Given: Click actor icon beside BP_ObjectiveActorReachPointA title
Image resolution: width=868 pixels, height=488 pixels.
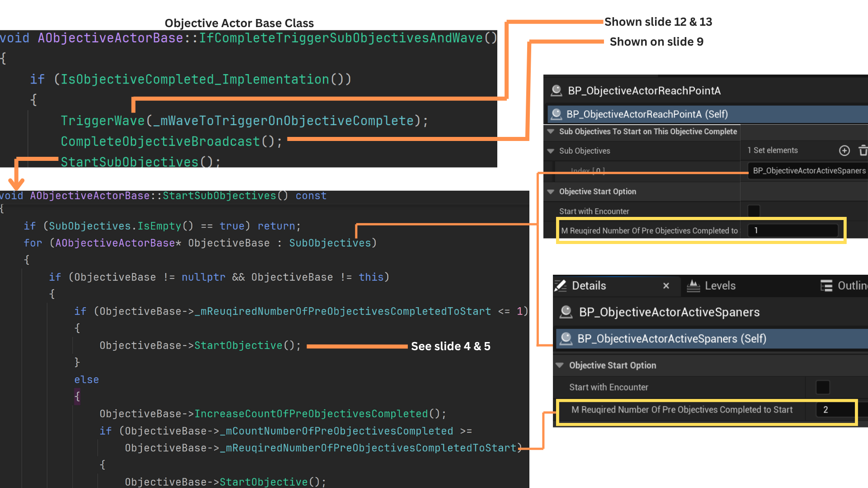Looking at the screenshot, I should pos(557,91).
